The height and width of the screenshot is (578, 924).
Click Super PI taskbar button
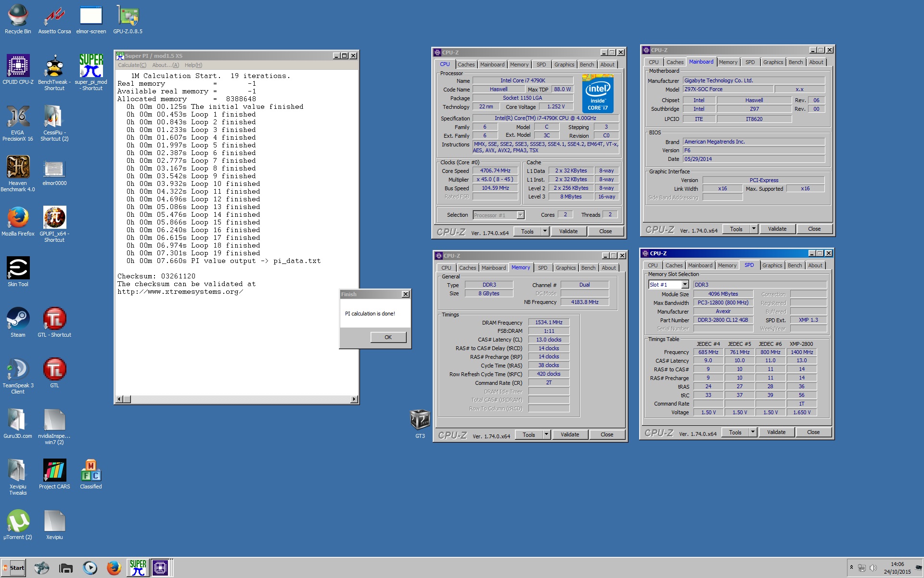coord(138,568)
